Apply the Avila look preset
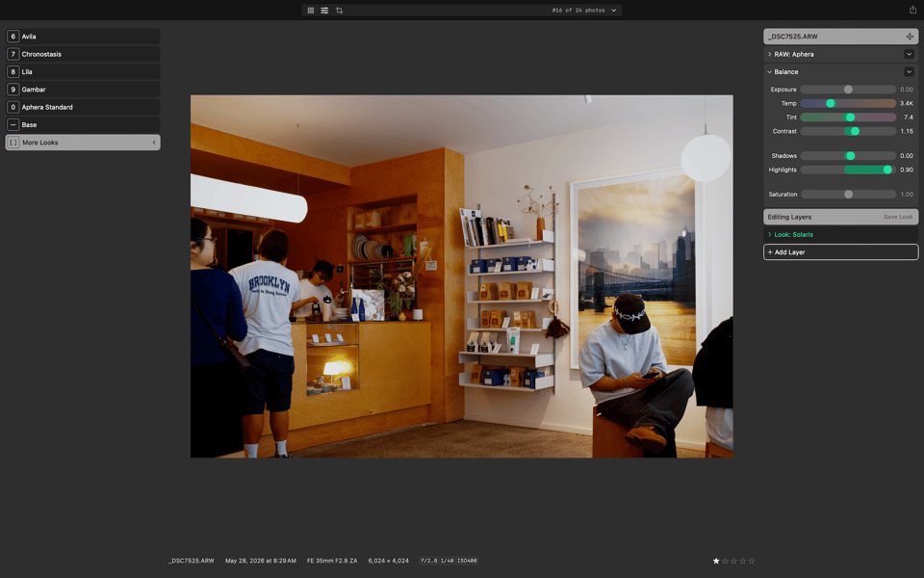 (83, 37)
